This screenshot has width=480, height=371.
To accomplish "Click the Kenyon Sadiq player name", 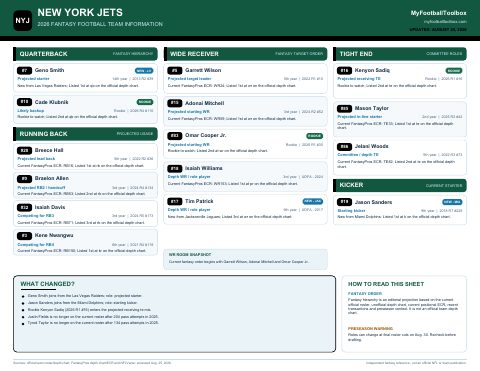I will coord(372,70).
